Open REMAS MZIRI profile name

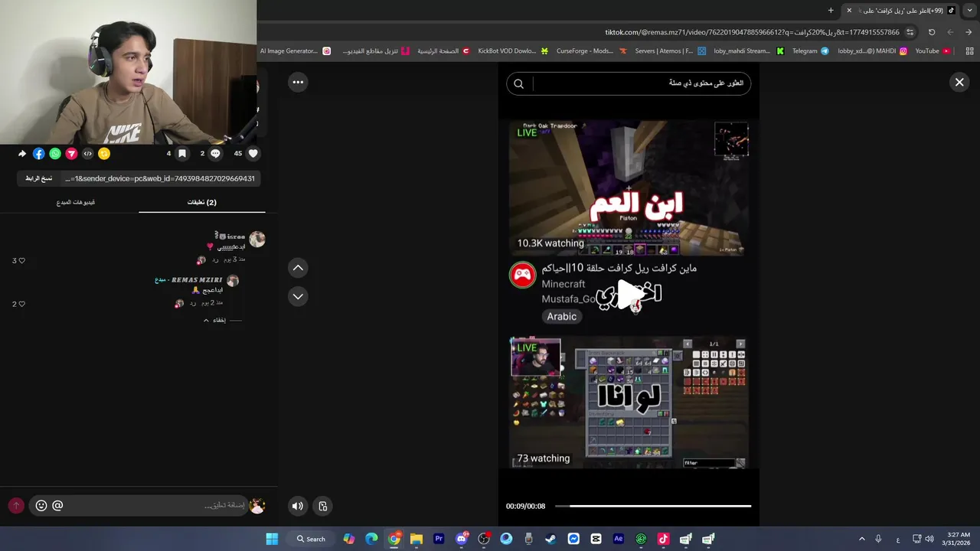click(x=197, y=280)
